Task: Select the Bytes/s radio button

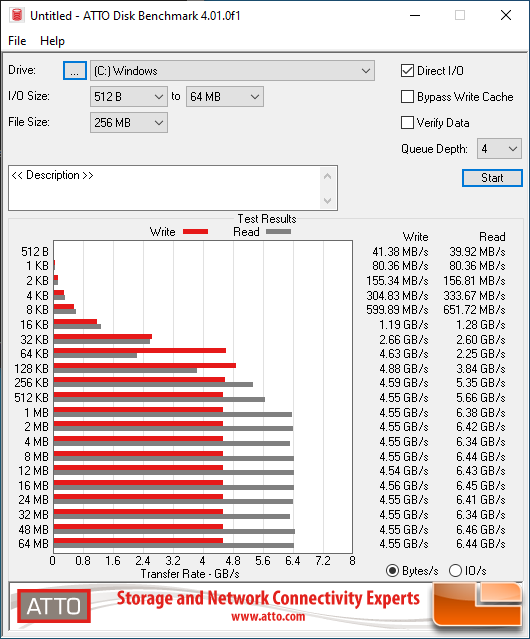Action: [392, 571]
